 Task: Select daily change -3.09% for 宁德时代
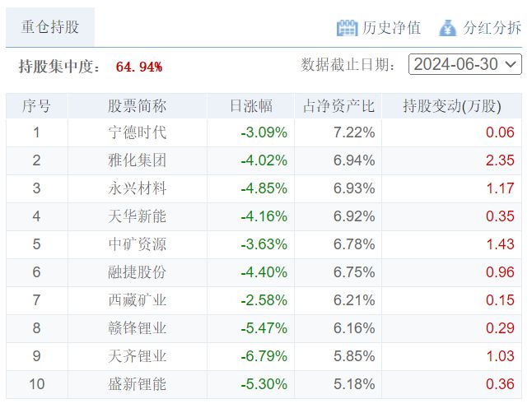click(264, 132)
